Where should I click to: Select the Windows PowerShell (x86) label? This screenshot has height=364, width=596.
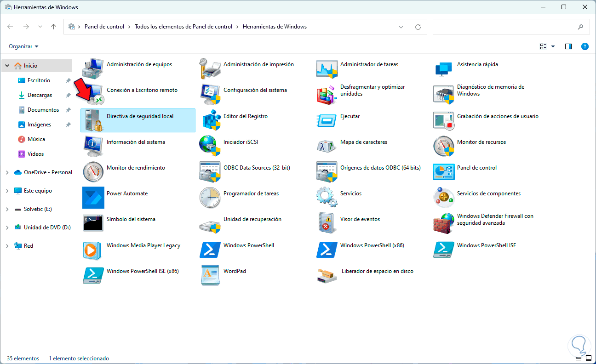[x=372, y=245]
